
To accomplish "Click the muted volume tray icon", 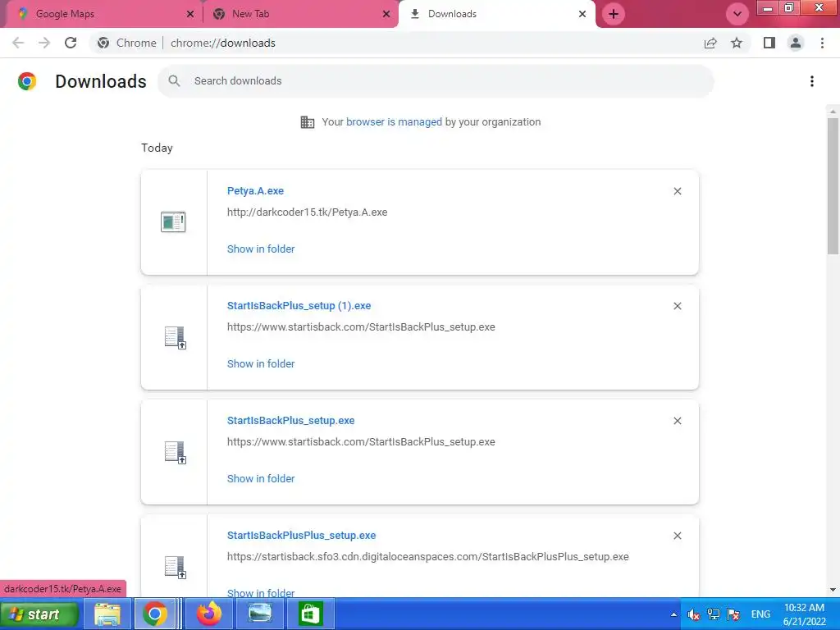I will [694, 614].
